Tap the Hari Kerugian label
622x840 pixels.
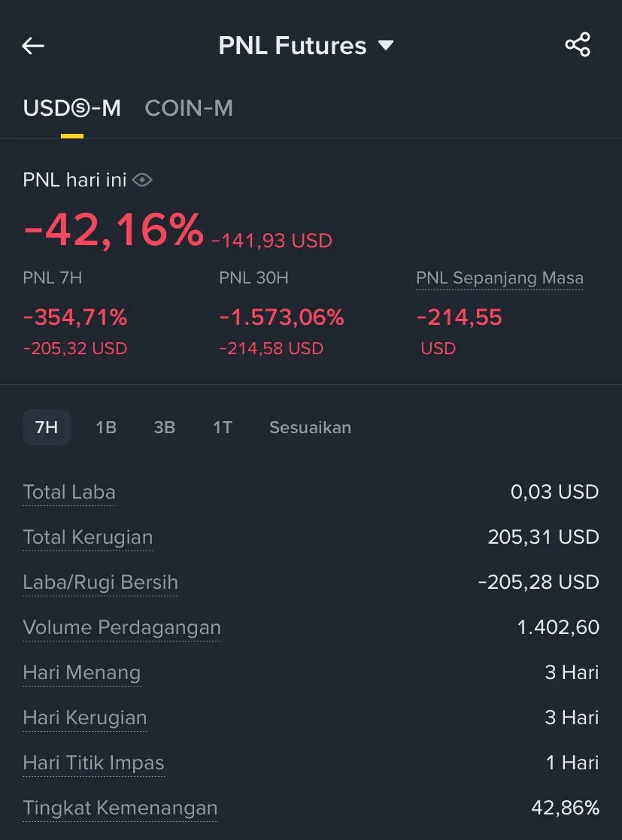coord(85,718)
